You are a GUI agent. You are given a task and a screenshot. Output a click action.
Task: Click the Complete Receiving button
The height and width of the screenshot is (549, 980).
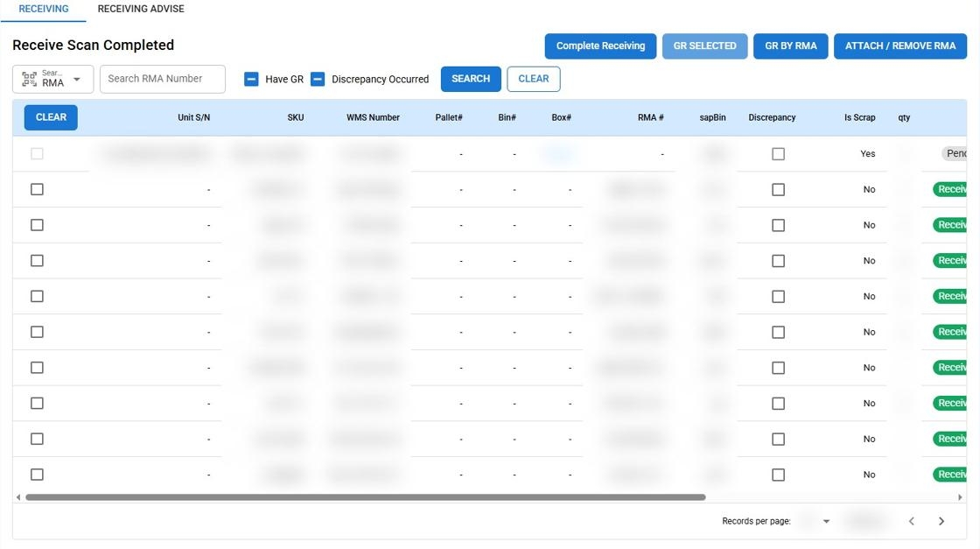(x=600, y=46)
